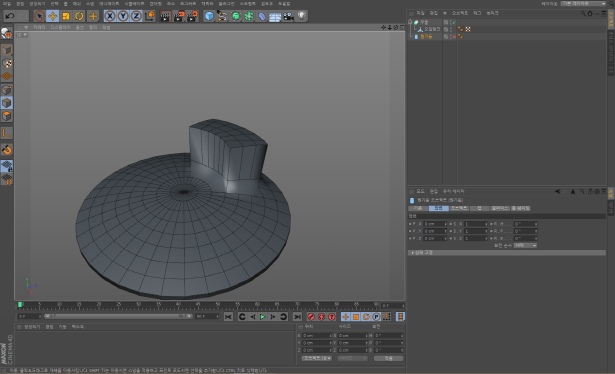Screen dimensions: 615x374
Task: Activate the Scale tool
Action: pyautogui.click(x=66, y=16)
